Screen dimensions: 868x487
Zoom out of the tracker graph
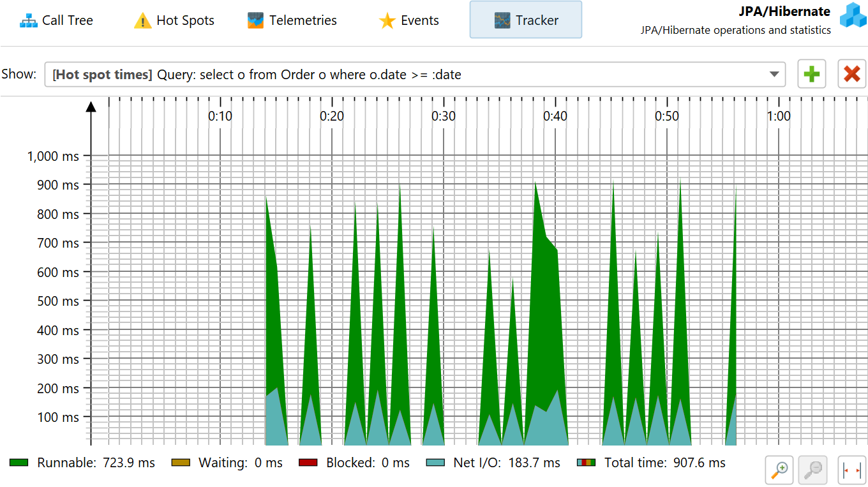tap(813, 470)
